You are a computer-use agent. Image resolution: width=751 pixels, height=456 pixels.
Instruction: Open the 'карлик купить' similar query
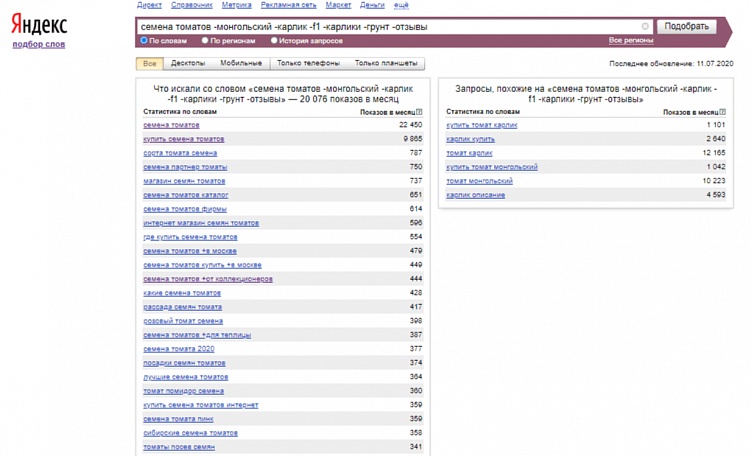tap(470, 139)
